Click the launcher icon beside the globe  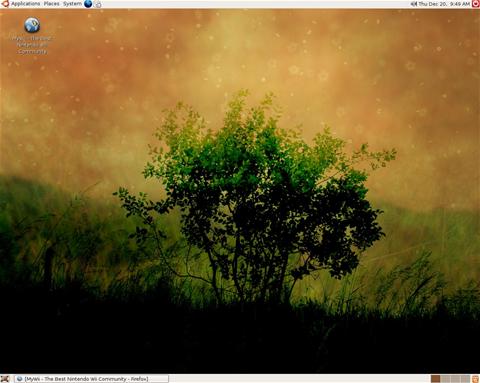click(98, 4)
